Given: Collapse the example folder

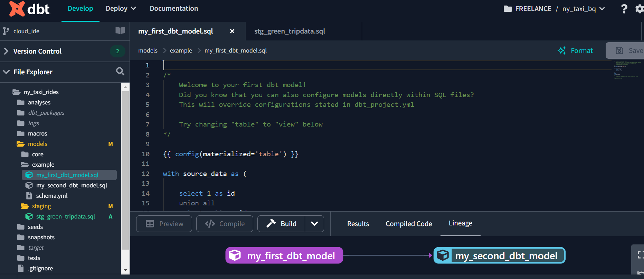Looking at the screenshot, I should pyautogui.click(x=25, y=165).
